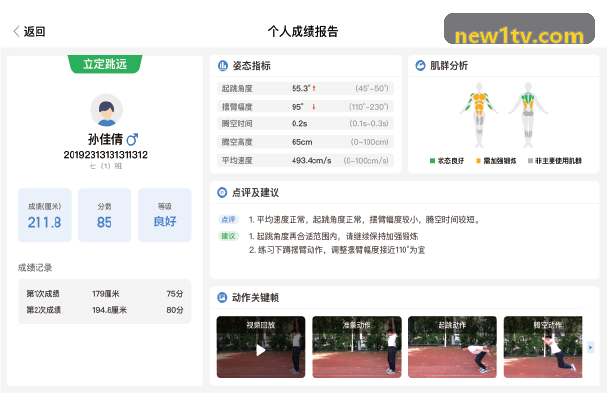Click the gray 非主要使用肌群 legend swatch
Image resolution: width=607 pixels, height=393 pixels.
point(530,161)
